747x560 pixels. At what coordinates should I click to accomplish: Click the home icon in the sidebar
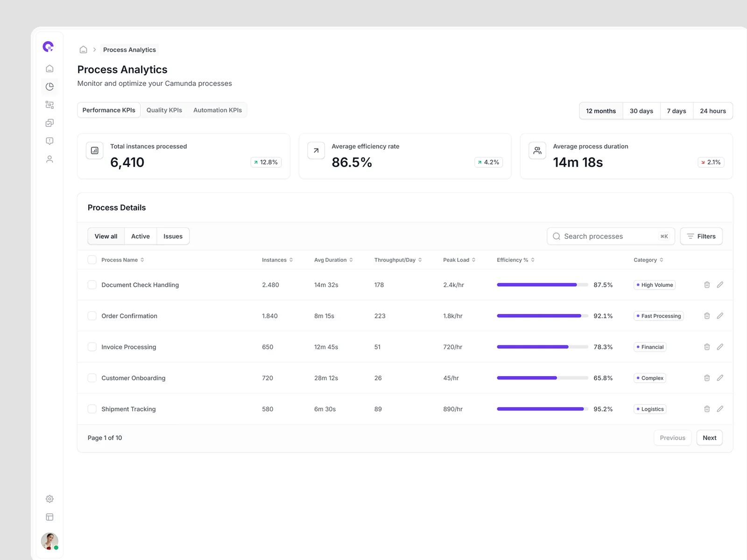tap(49, 69)
